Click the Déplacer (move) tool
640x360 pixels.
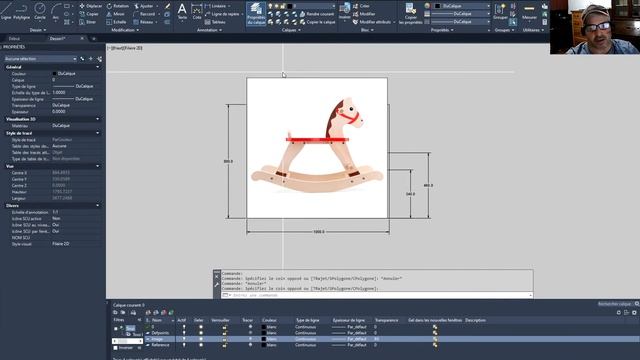coord(91,6)
